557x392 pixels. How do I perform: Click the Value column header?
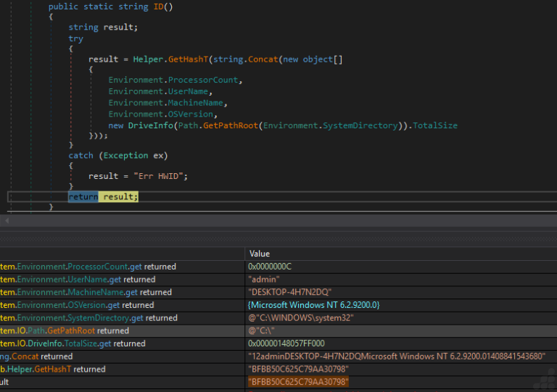(x=260, y=254)
